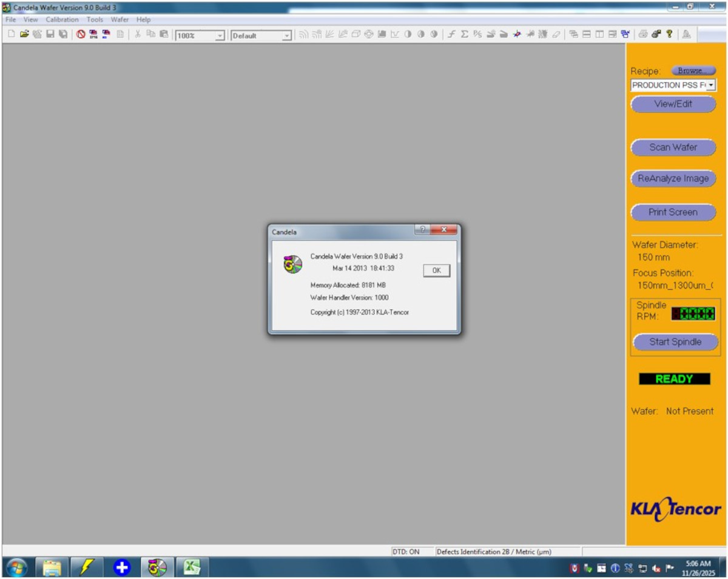This screenshot has width=728, height=579.
Task: Click the red stop/abort toolbar icon
Action: click(81, 35)
